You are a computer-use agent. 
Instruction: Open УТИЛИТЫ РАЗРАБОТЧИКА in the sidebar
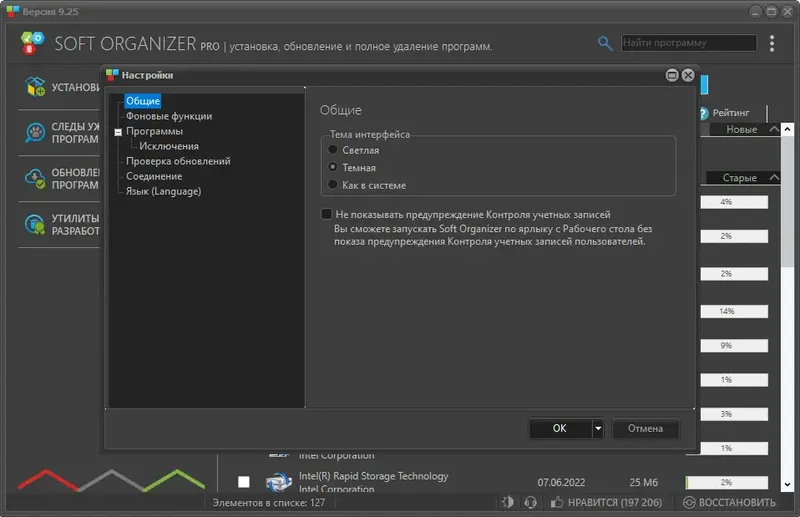(75, 225)
